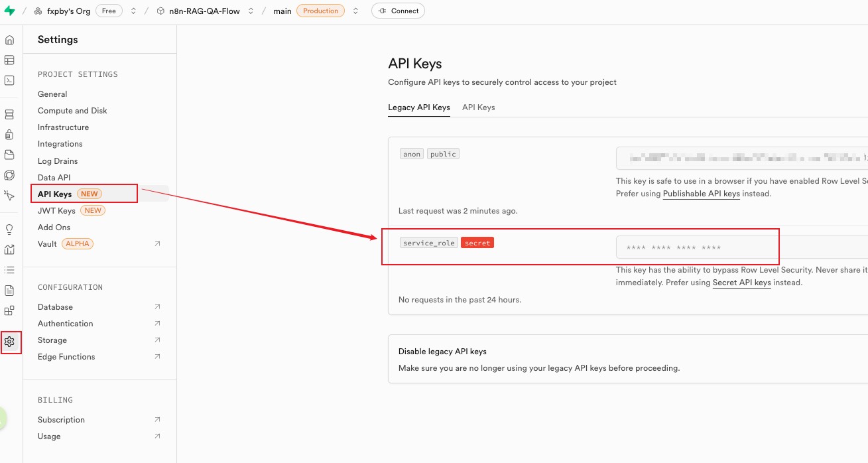The height and width of the screenshot is (463, 868).
Task: Click the Supabase logo
Action: click(9, 11)
